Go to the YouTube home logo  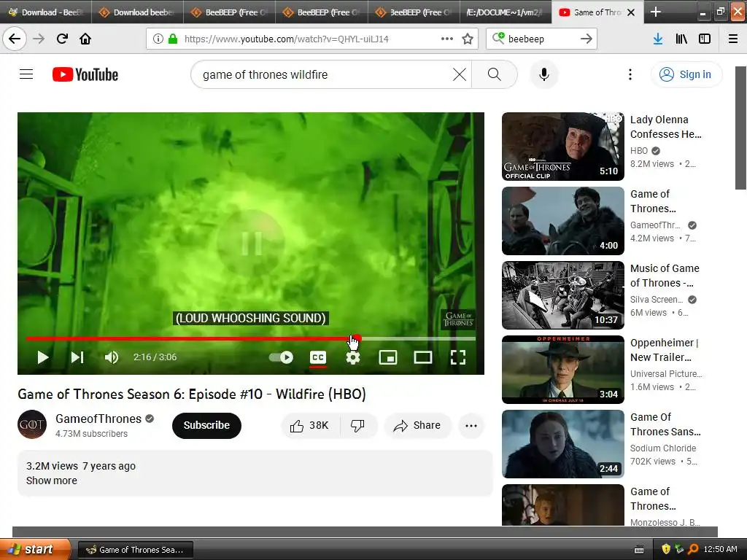[x=85, y=75]
